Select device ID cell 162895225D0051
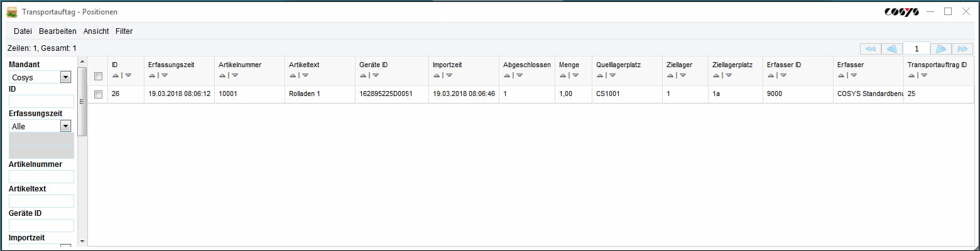This screenshot has width=980, height=251. [x=392, y=94]
